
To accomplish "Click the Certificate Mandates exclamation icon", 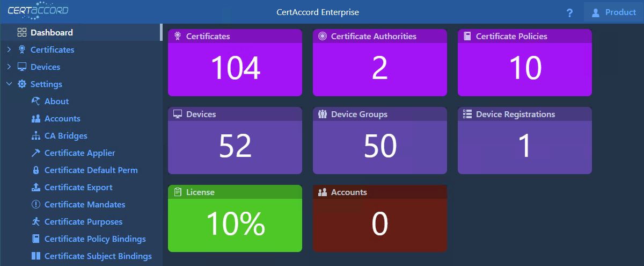I will 36,204.
